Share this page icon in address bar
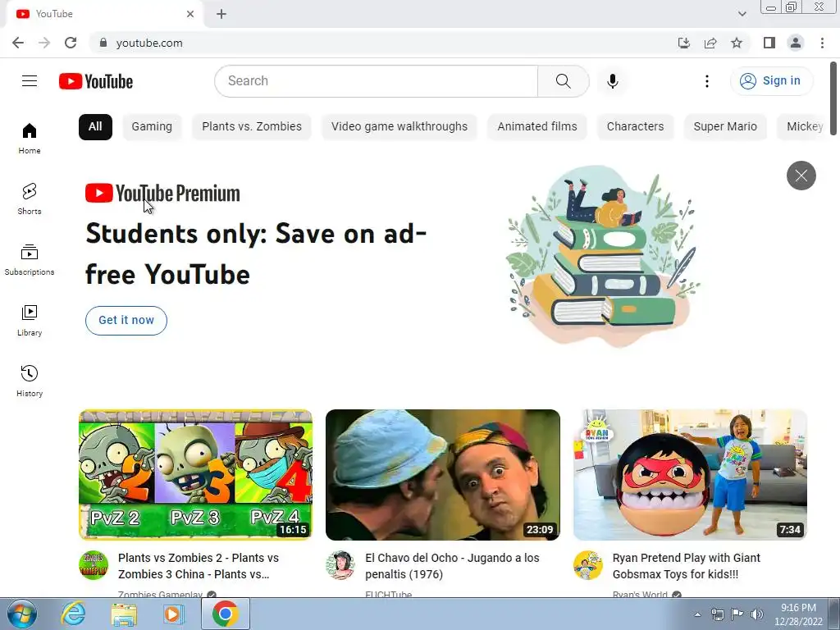 click(x=710, y=43)
